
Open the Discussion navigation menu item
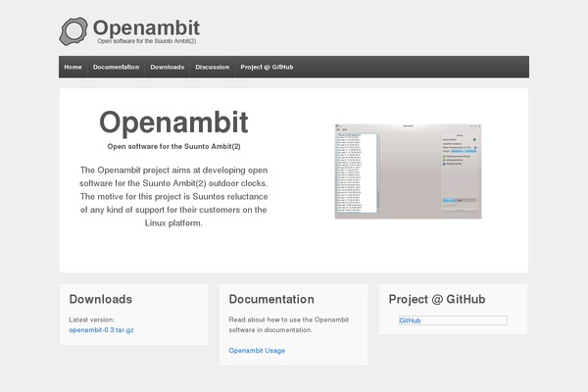point(212,67)
